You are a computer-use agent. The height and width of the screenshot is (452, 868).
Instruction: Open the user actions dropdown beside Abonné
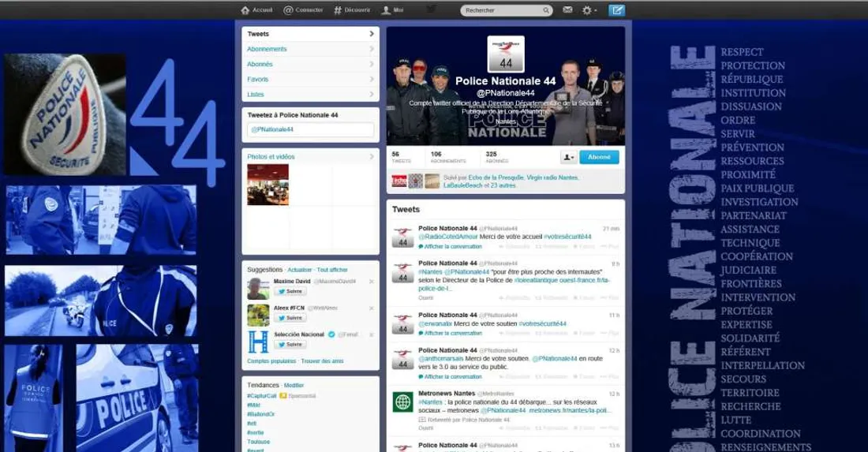567,157
